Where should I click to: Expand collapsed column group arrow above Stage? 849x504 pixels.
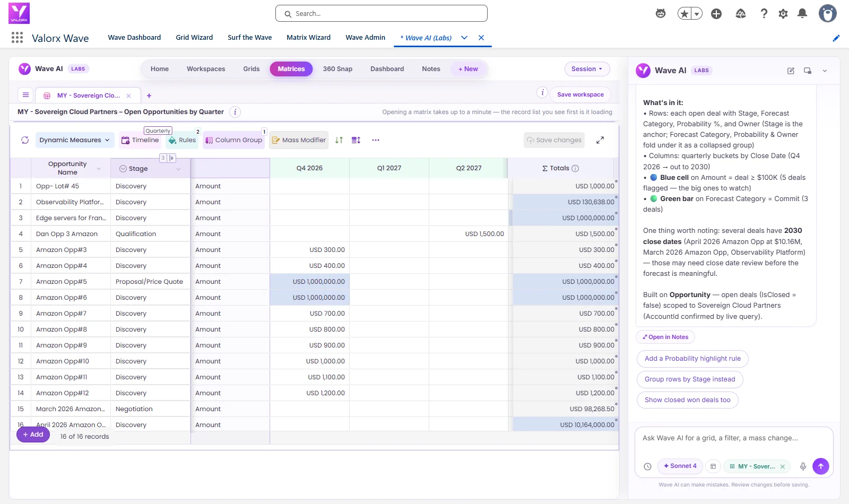point(171,158)
